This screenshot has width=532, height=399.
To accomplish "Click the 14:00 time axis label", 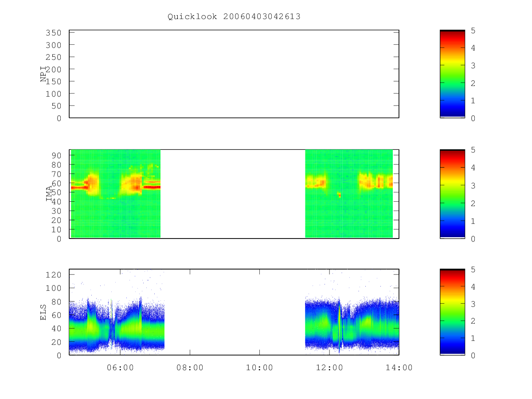I will pos(399,368).
